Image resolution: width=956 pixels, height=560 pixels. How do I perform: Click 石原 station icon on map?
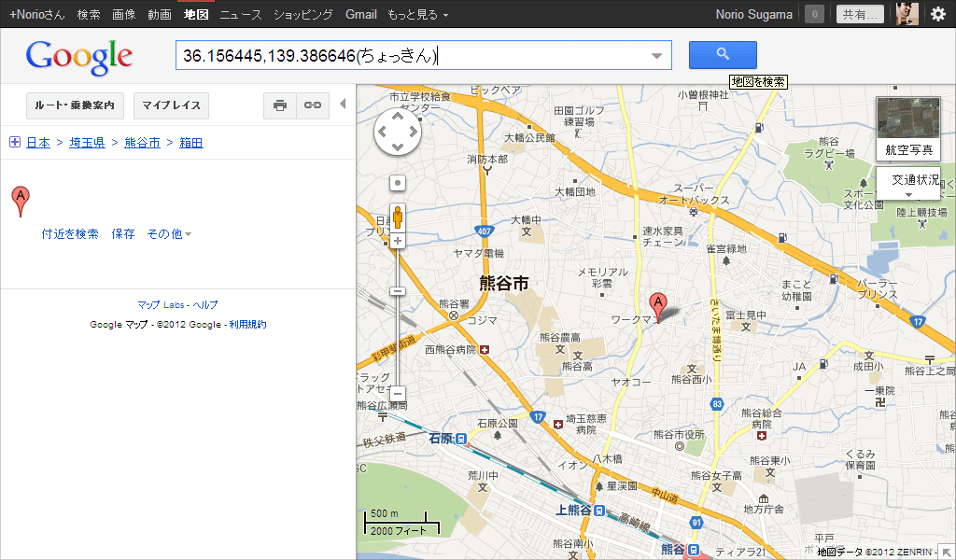coord(461,438)
